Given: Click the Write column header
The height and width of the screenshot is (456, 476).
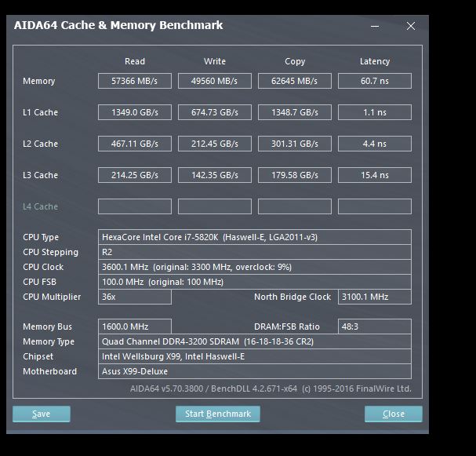Looking at the screenshot, I should pyautogui.click(x=215, y=61).
